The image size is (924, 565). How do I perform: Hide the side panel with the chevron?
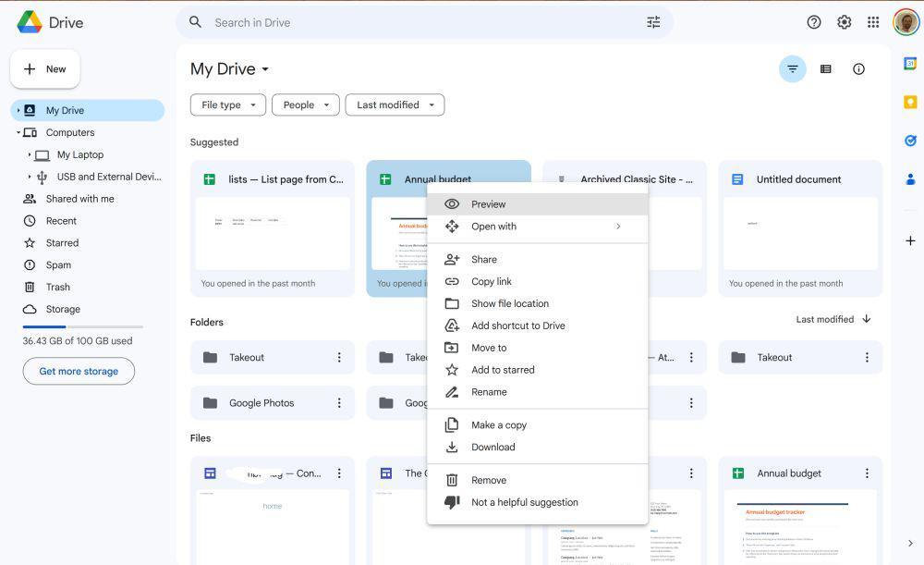coord(910,543)
